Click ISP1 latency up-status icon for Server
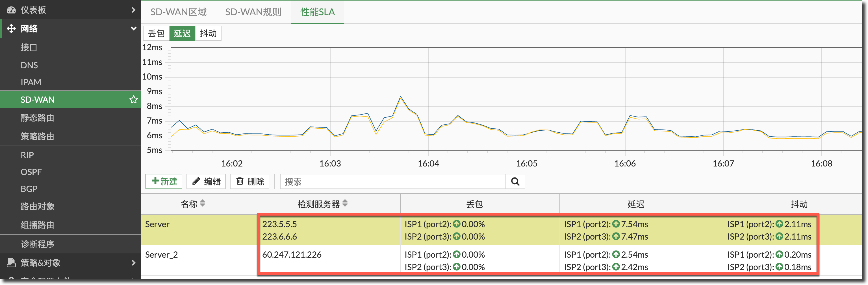868x285 pixels. tap(616, 224)
